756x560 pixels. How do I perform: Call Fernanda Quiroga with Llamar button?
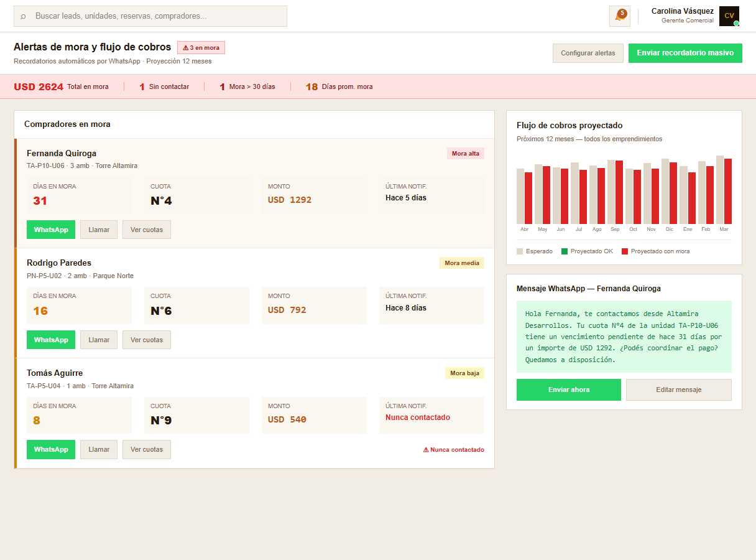[x=99, y=230]
